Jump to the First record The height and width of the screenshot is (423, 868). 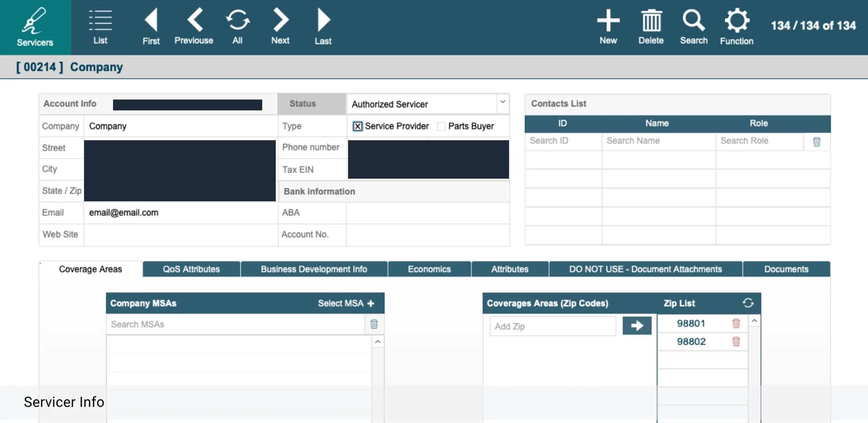pos(151,28)
